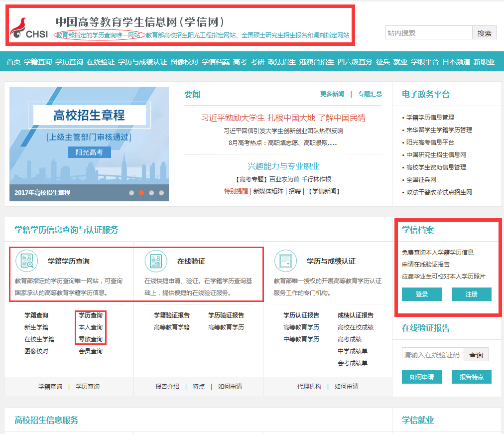Click the 登录 button in 学信档案
This screenshot has height=434, width=504.
click(422, 294)
